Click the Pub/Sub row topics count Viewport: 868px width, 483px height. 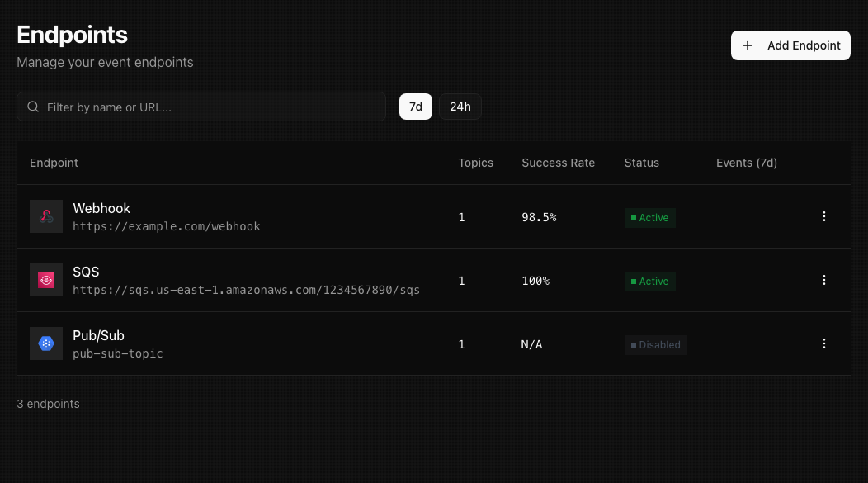(x=462, y=345)
